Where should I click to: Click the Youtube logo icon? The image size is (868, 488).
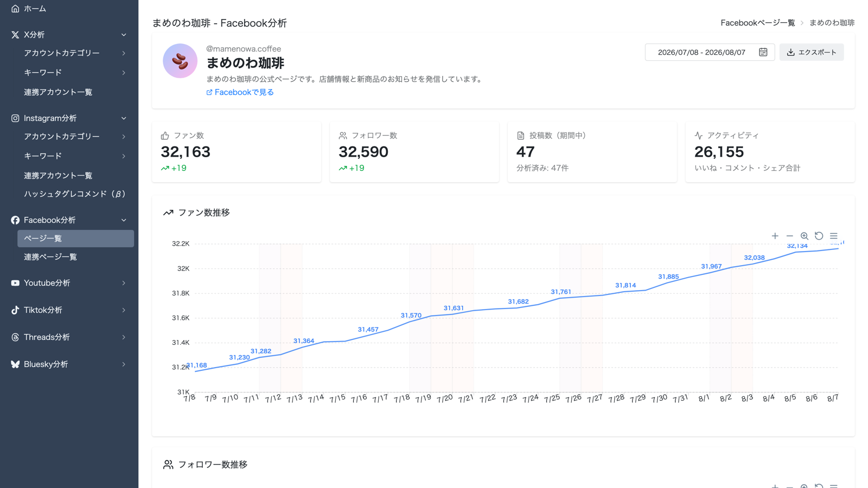15,283
